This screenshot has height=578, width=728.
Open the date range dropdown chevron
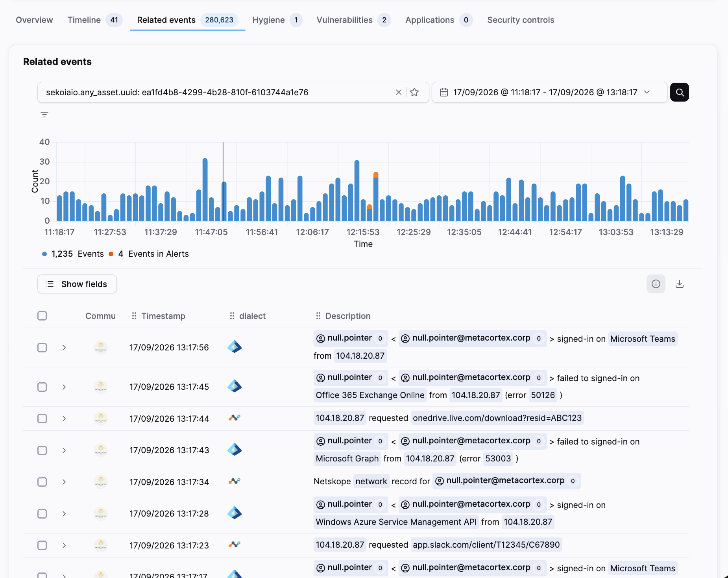tap(647, 92)
